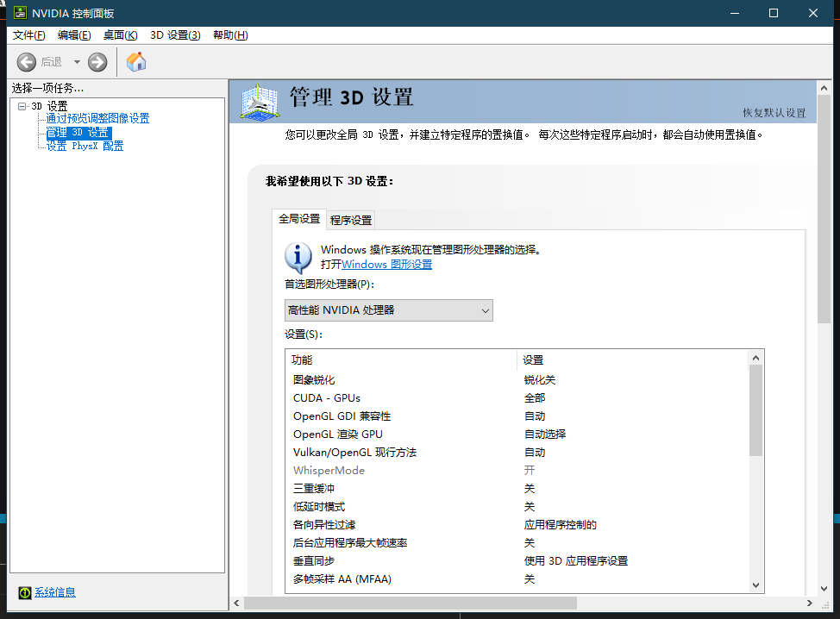Screen dimensions: 840x619
Task: Click settings list scroll up arrow
Action: (x=755, y=358)
